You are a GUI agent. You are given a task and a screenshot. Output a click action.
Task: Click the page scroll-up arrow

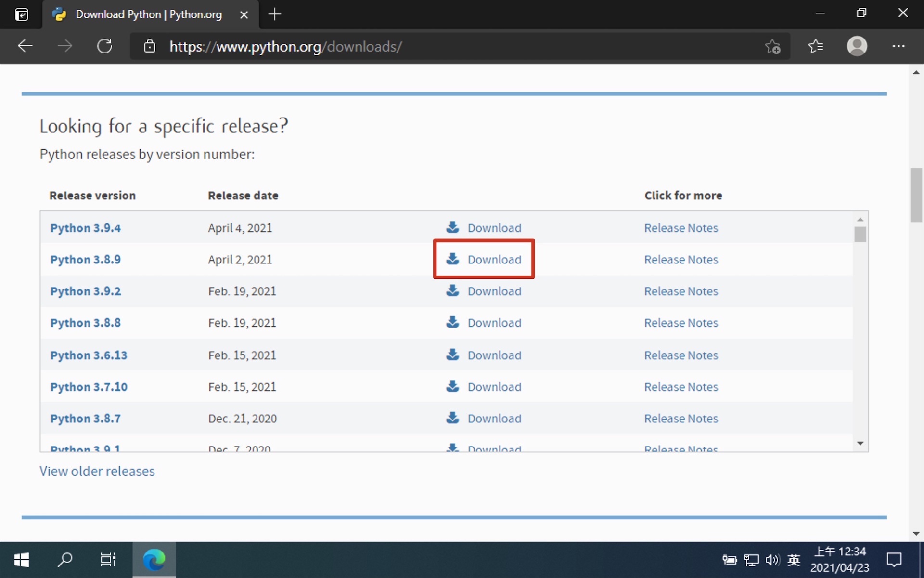pos(916,72)
